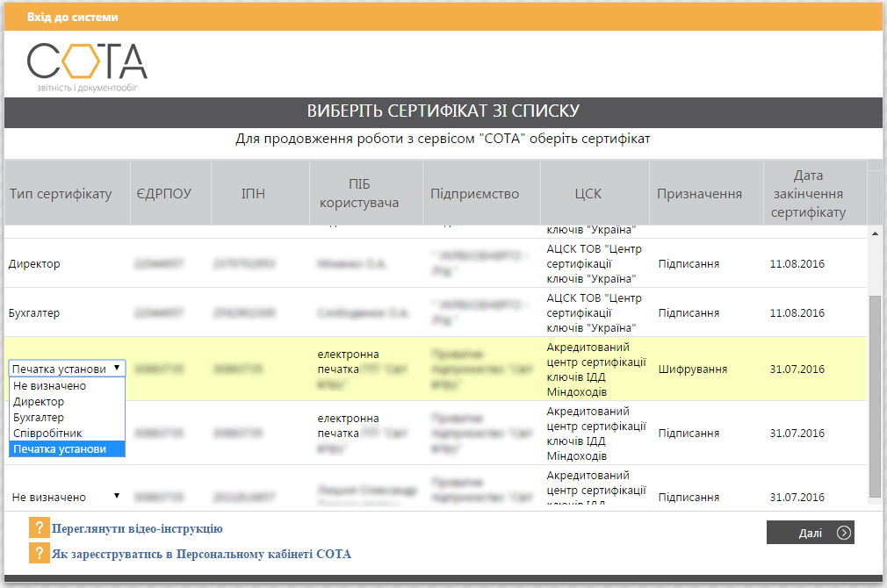Screen dimensions: 887x588
Task: Click the COTA logo
Action: pyautogui.click(x=87, y=67)
